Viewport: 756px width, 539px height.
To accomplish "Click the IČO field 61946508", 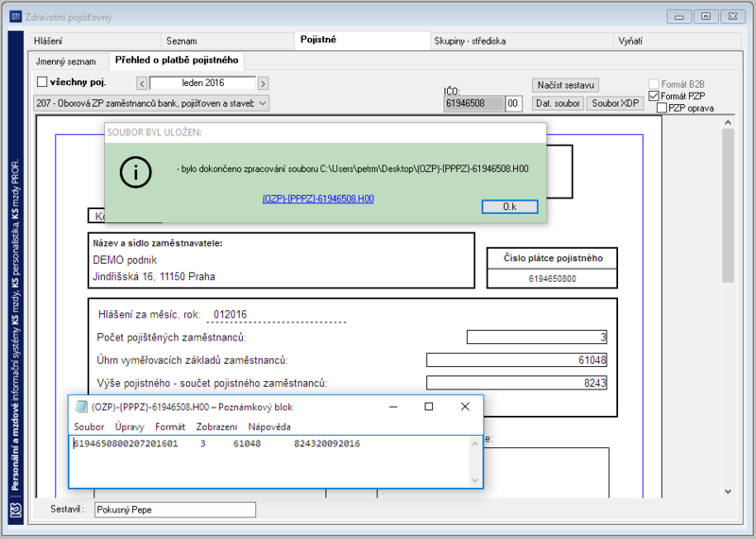I will coord(474,103).
